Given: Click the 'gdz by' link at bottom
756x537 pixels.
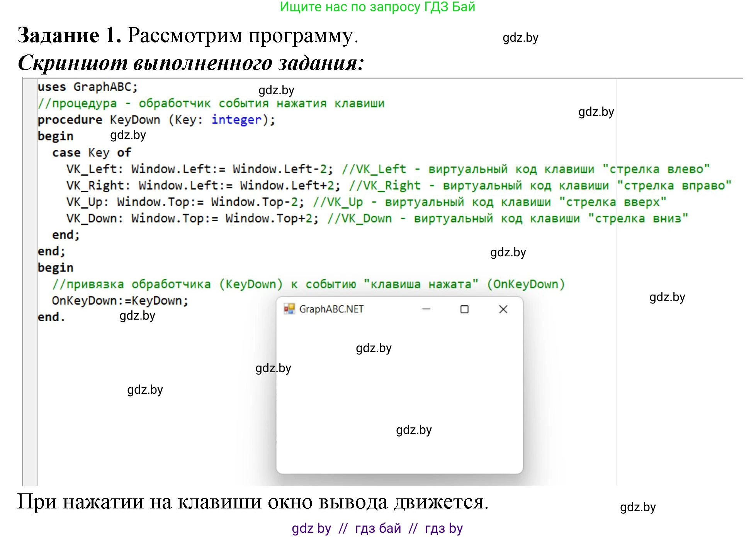Looking at the screenshot, I should 311,528.
